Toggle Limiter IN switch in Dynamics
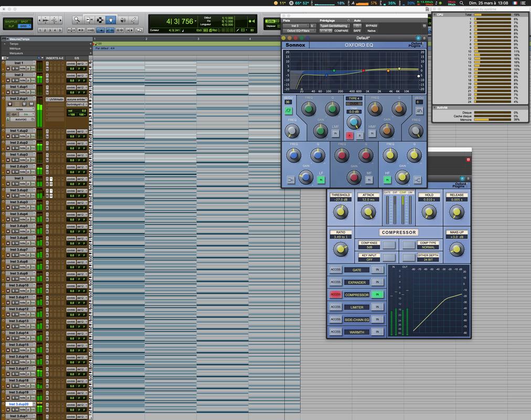This screenshot has width=531, height=420. click(377, 307)
